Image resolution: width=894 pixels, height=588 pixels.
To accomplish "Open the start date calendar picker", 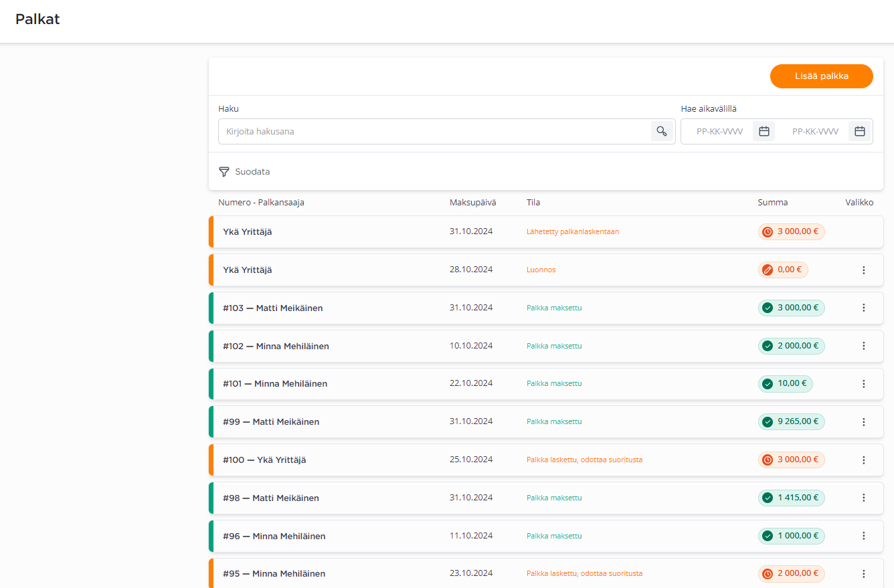I will (x=764, y=131).
